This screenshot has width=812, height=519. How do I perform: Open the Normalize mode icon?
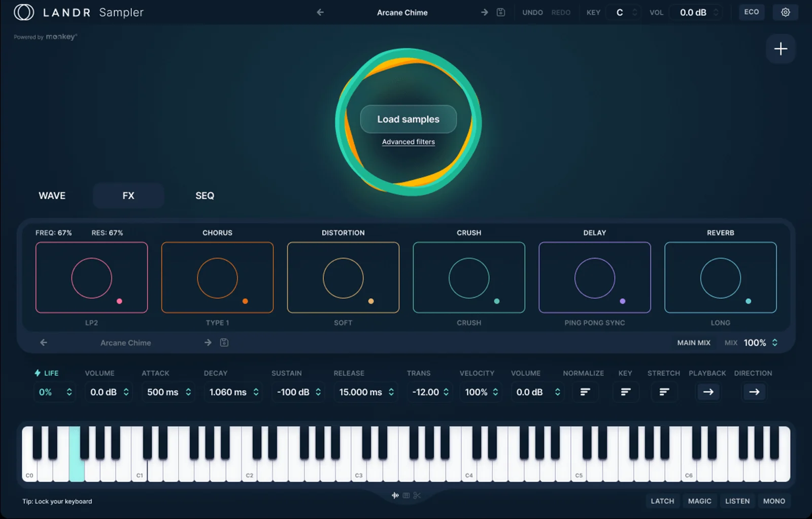click(x=586, y=392)
